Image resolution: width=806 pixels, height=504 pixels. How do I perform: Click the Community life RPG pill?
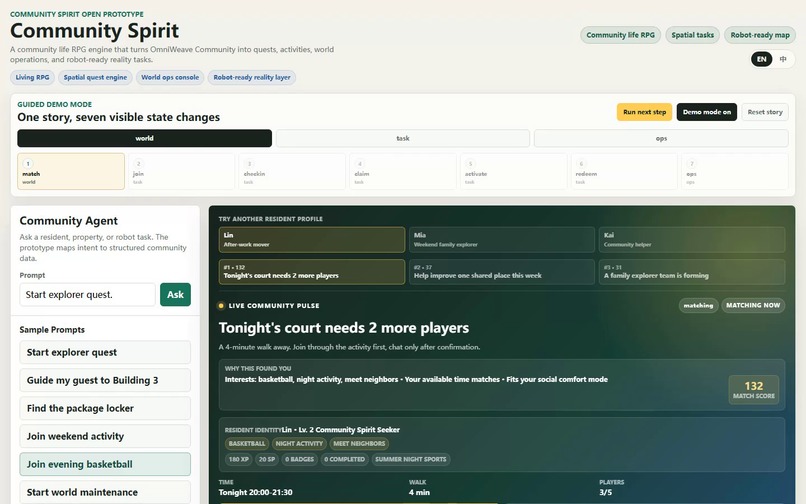(x=620, y=35)
